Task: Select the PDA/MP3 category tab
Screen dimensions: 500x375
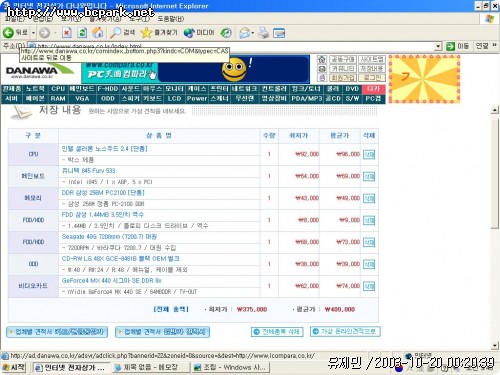Action: pyautogui.click(x=307, y=98)
